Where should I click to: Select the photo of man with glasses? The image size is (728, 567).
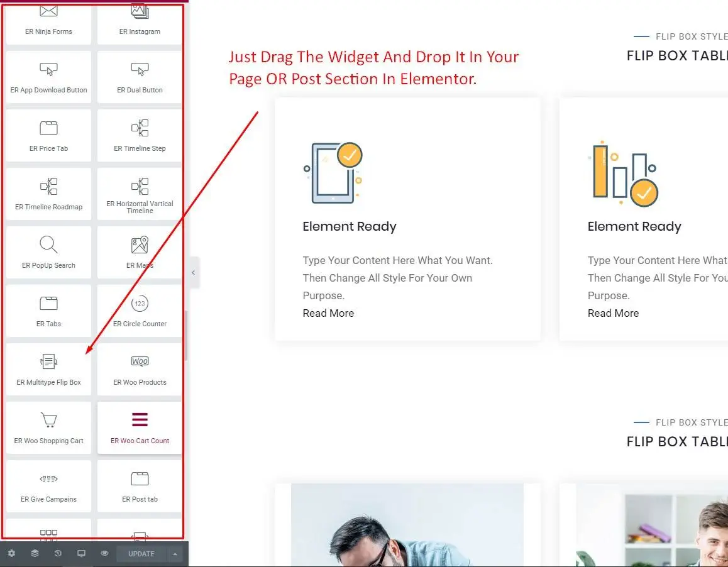[x=407, y=525]
